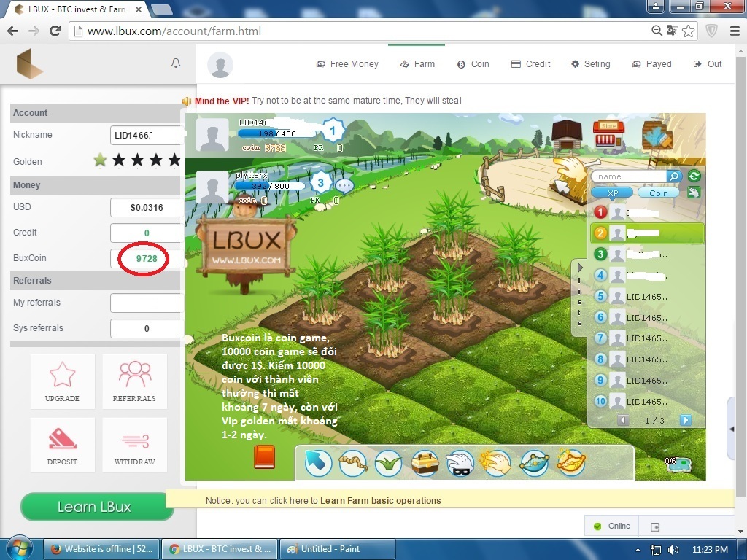Open the UPGRADE star tile
The image size is (747, 560).
pos(63,381)
